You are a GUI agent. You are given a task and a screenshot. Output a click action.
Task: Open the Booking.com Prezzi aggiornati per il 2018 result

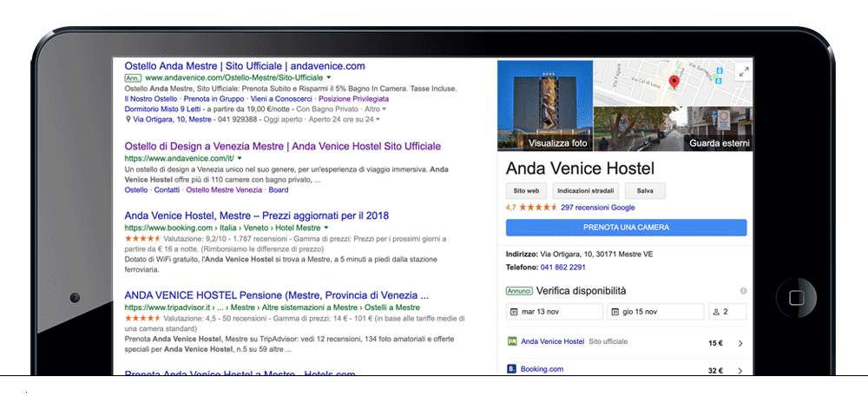pos(257,215)
